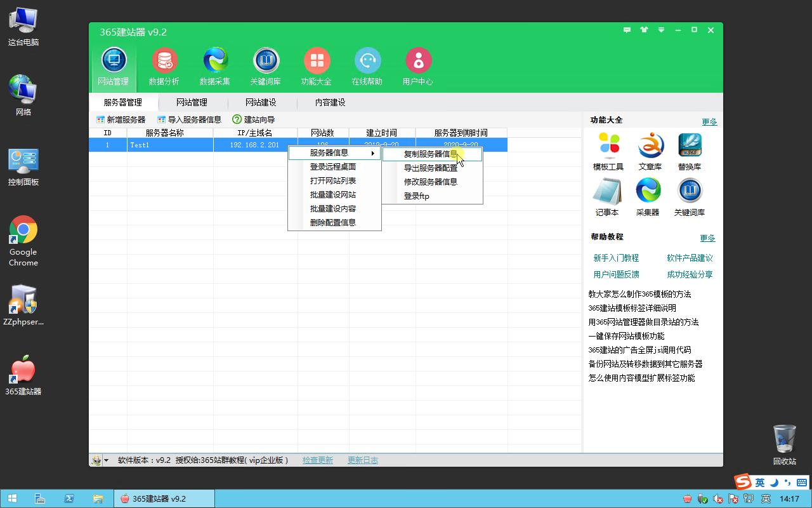Choose 批量建设内容 in context menu
The height and width of the screenshot is (508, 812).
pos(334,209)
